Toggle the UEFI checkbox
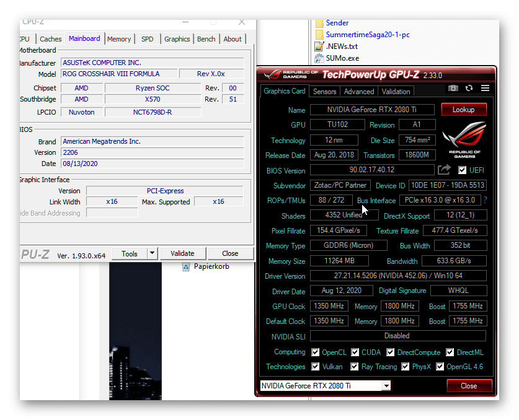 coord(462,170)
